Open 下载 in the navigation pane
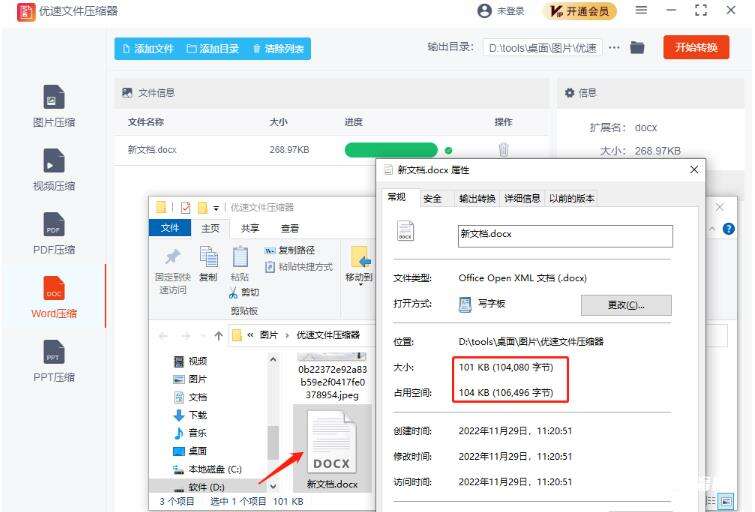This screenshot has height=512, width=755. pos(190,415)
